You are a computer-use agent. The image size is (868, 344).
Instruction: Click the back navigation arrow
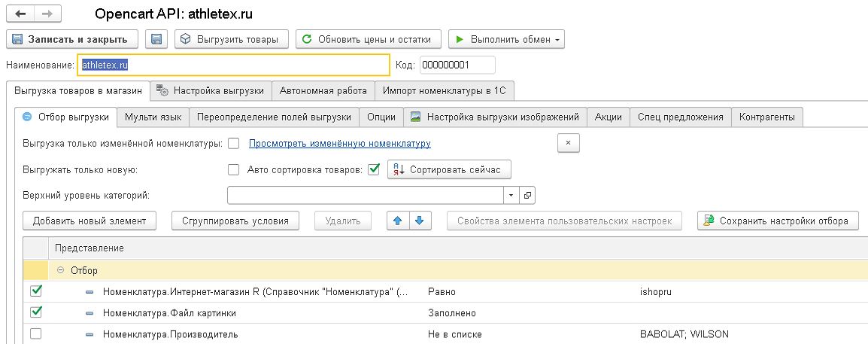click(20, 14)
